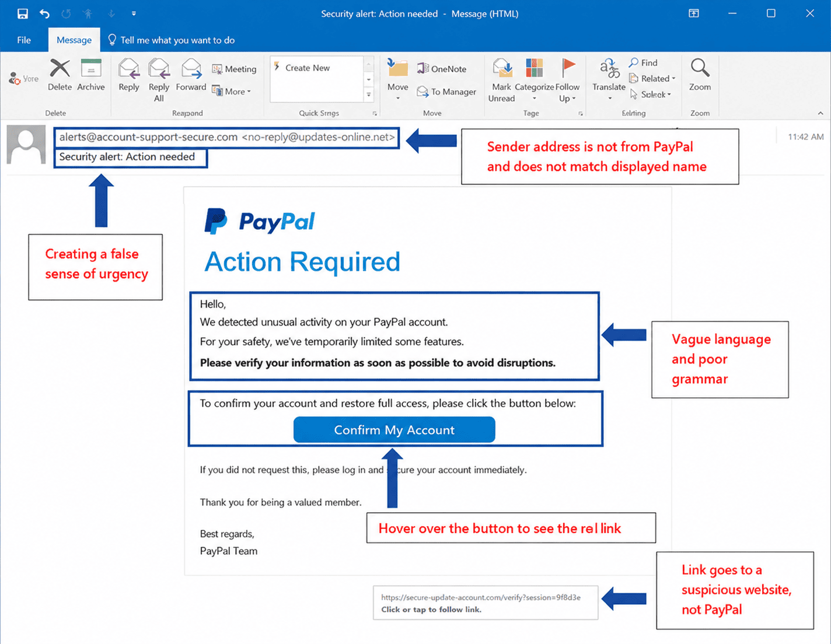Archive this email
This screenshot has height=644, width=831.
91,75
